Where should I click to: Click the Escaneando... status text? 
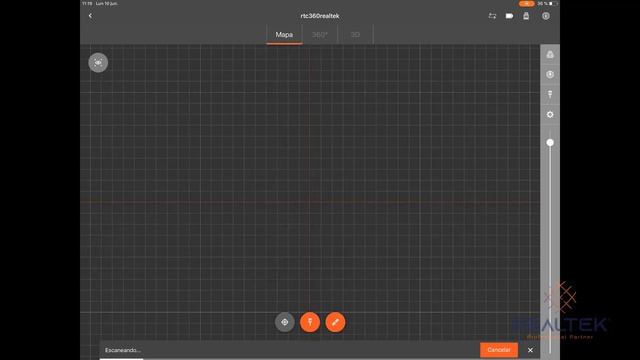[x=123, y=350]
